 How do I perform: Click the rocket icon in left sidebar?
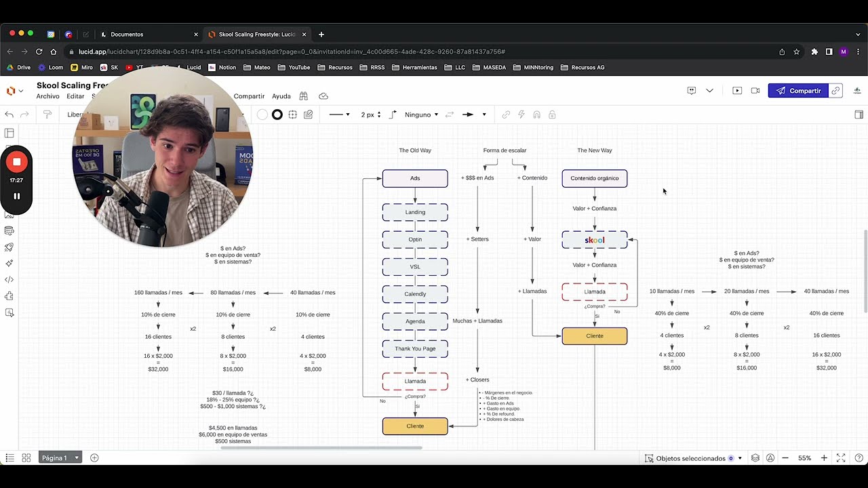pos(9,247)
